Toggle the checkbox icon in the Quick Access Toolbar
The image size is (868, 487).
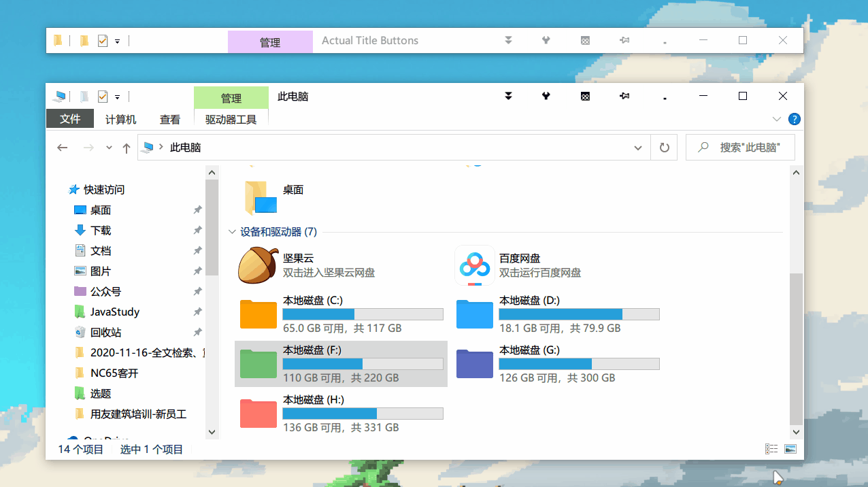point(102,96)
